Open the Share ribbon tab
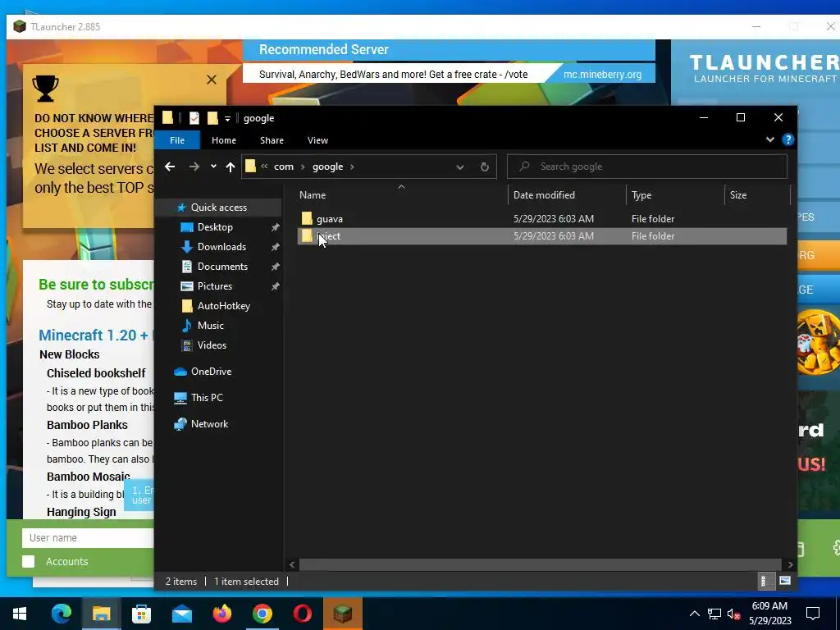Image resolution: width=840 pixels, height=630 pixels. 272,140
